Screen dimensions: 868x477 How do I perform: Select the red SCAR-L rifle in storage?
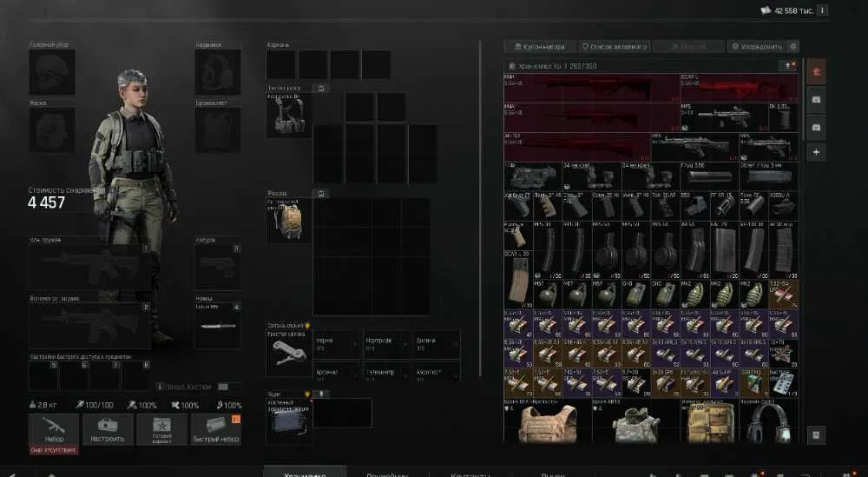pos(739,88)
